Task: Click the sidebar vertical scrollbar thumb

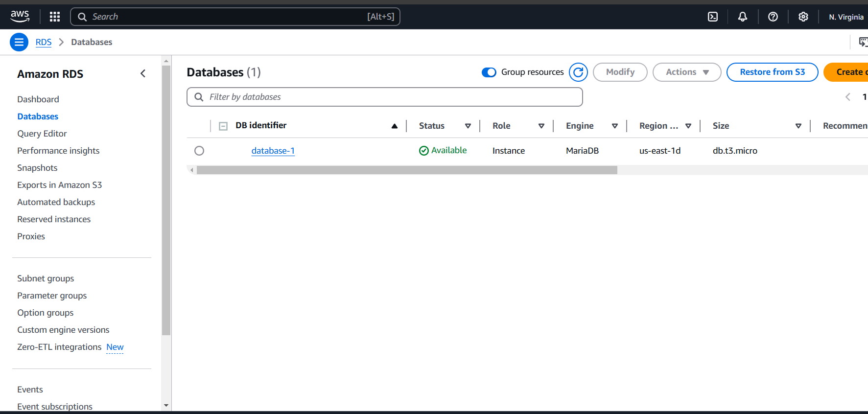Action: pos(166,201)
